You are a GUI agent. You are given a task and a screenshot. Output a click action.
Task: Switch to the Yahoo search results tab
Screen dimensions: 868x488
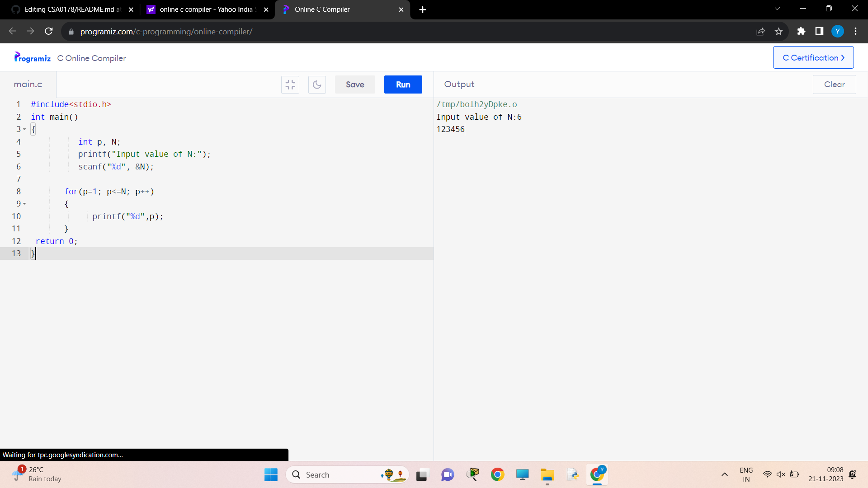pyautogui.click(x=203, y=9)
